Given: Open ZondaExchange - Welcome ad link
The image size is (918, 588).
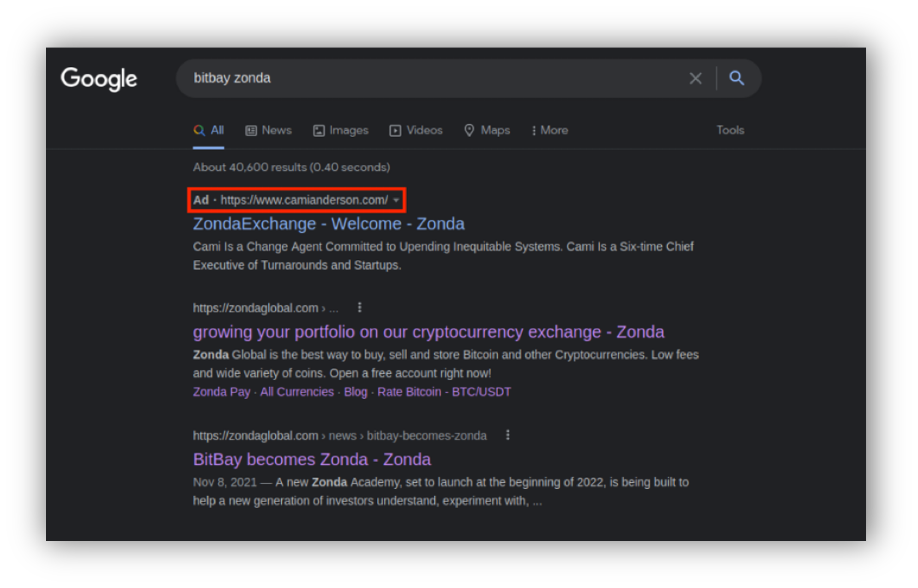Looking at the screenshot, I should (x=328, y=224).
